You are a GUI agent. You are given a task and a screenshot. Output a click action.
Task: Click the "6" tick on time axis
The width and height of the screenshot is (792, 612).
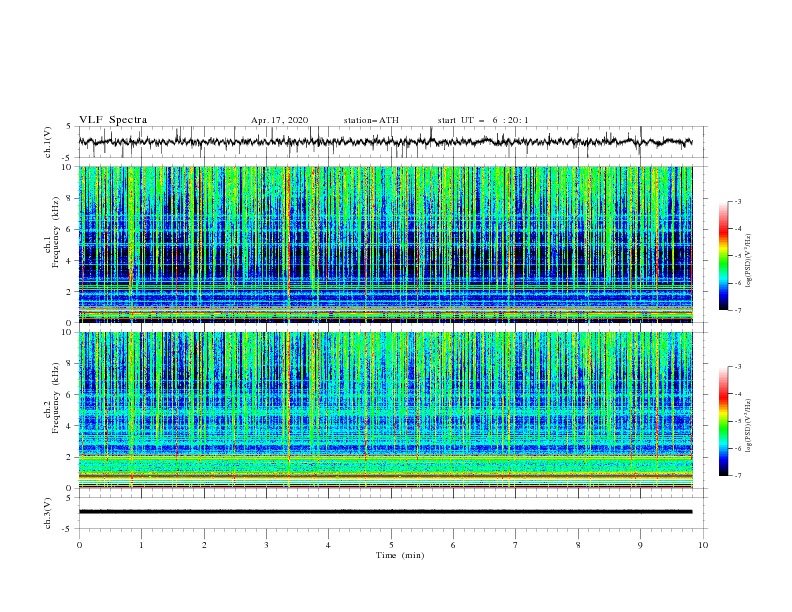[453, 545]
